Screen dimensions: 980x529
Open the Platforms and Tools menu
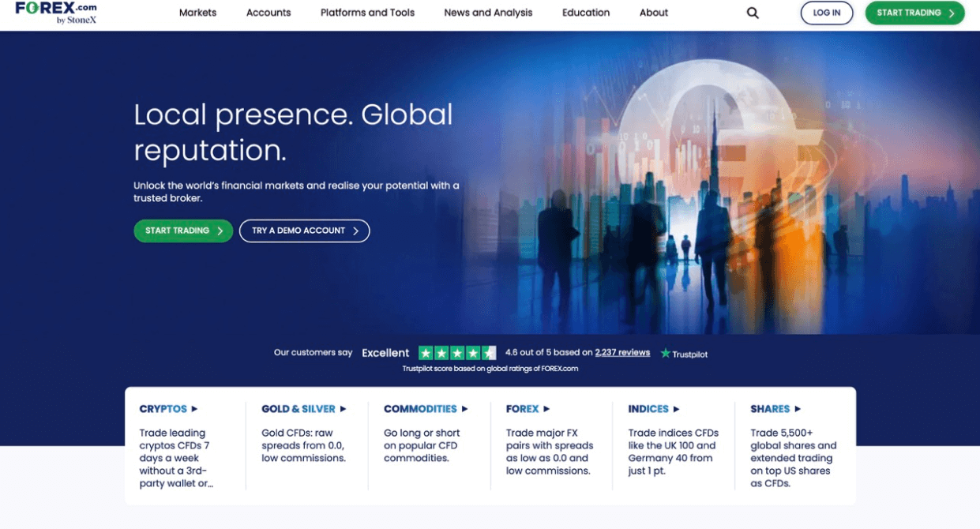(367, 13)
